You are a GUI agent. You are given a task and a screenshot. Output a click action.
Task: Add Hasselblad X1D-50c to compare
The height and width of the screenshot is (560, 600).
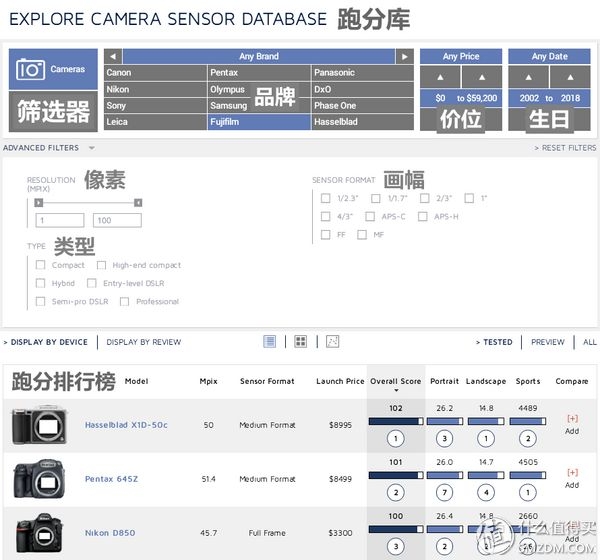572,424
